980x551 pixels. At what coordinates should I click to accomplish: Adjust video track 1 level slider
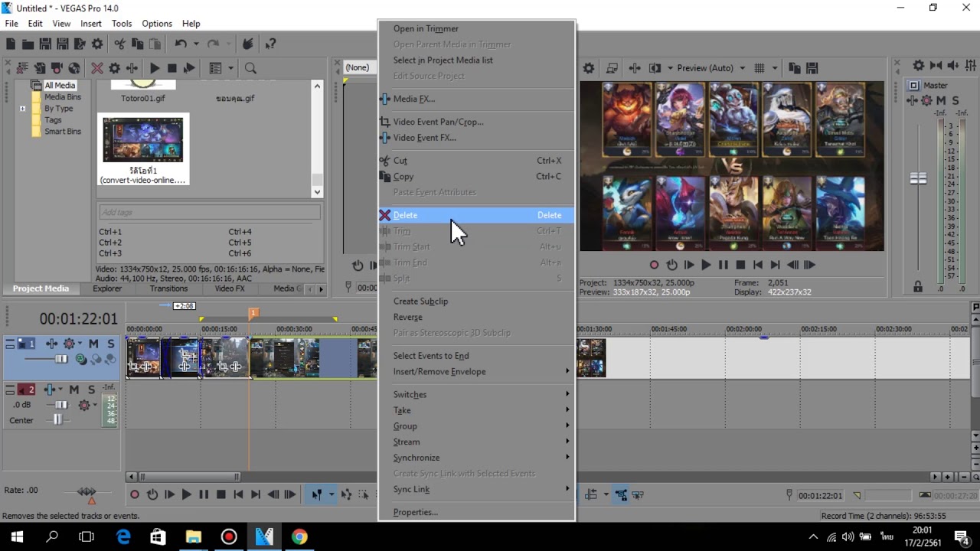[60, 359]
